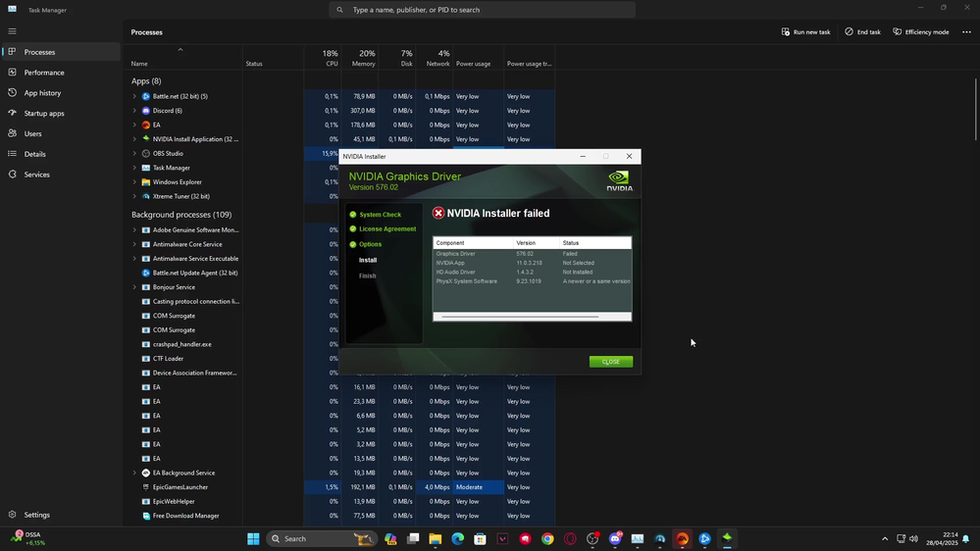Viewport: 980px width, 551px height.
Task: Click the taskbar Search box
Action: coord(321,538)
